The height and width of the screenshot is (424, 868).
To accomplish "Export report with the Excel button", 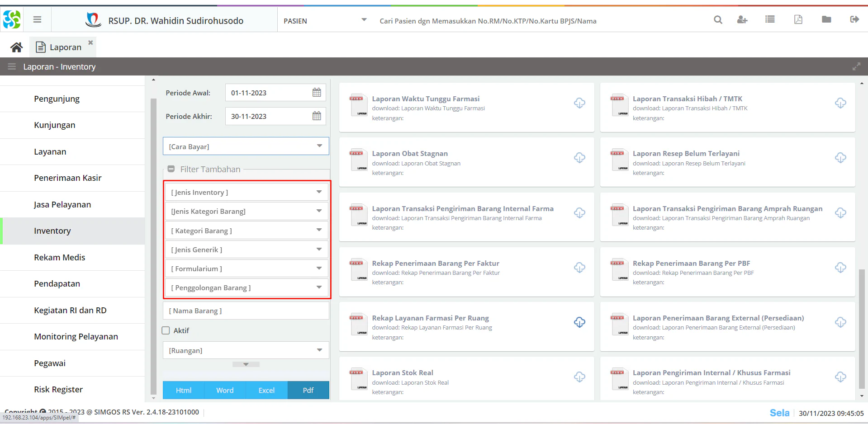I will (266, 390).
